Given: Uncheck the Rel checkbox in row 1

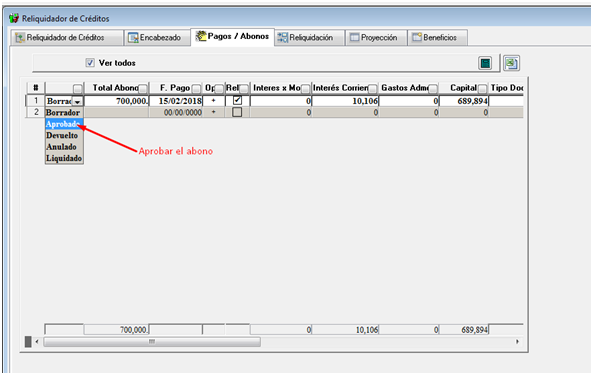Looking at the screenshot, I should coord(237,101).
